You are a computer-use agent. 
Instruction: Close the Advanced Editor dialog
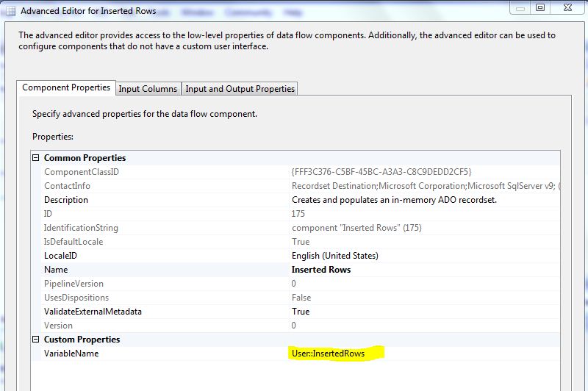[x=570, y=7]
